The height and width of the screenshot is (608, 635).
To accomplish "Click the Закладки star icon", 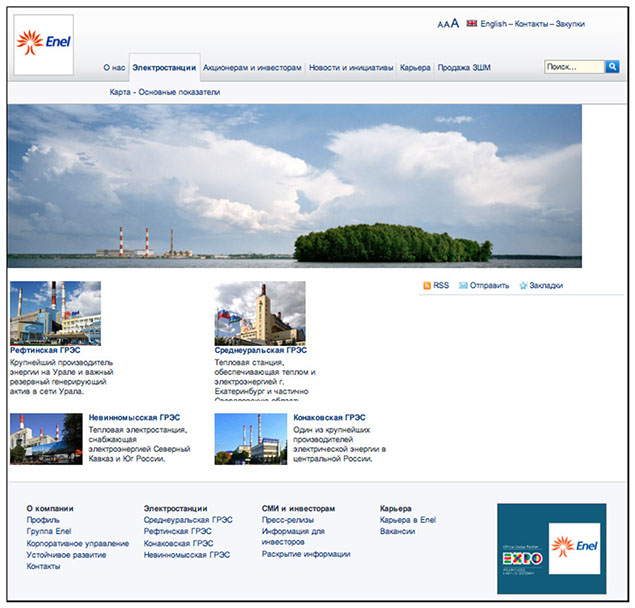I will point(523,286).
